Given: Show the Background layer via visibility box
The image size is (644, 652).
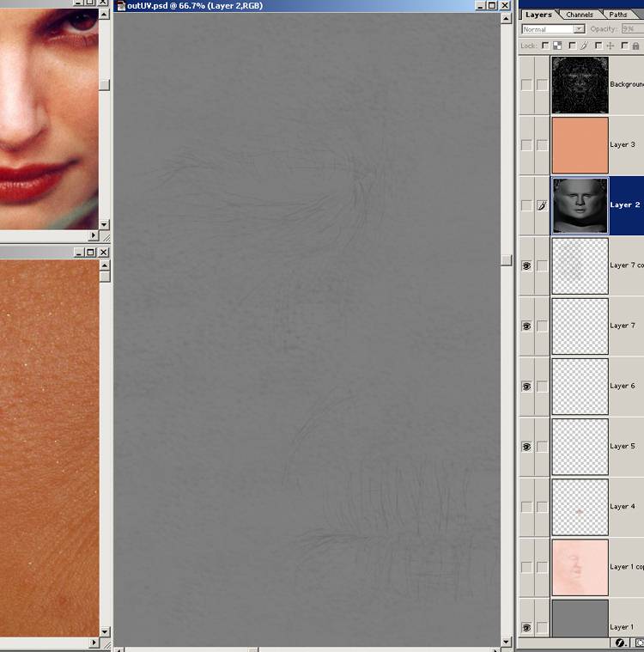Looking at the screenshot, I should [x=526, y=85].
